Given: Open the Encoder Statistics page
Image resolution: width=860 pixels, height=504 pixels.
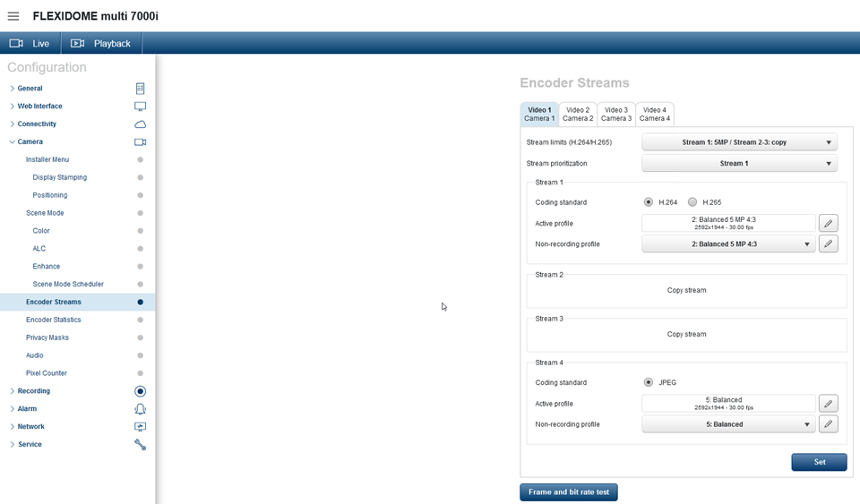Looking at the screenshot, I should click(53, 320).
